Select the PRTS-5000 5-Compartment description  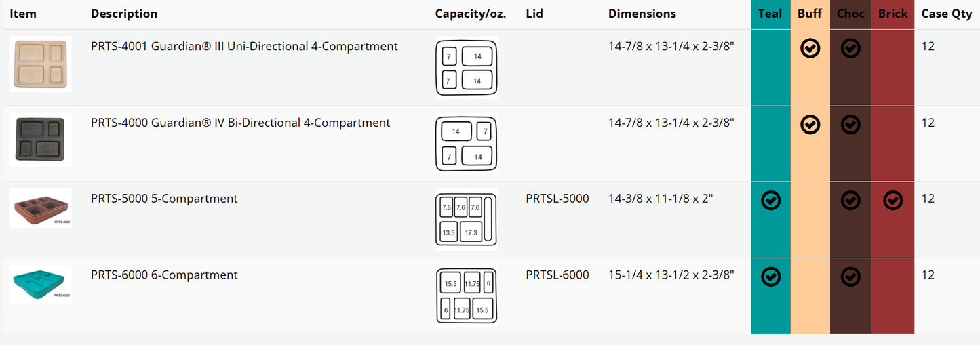(x=164, y=199)
